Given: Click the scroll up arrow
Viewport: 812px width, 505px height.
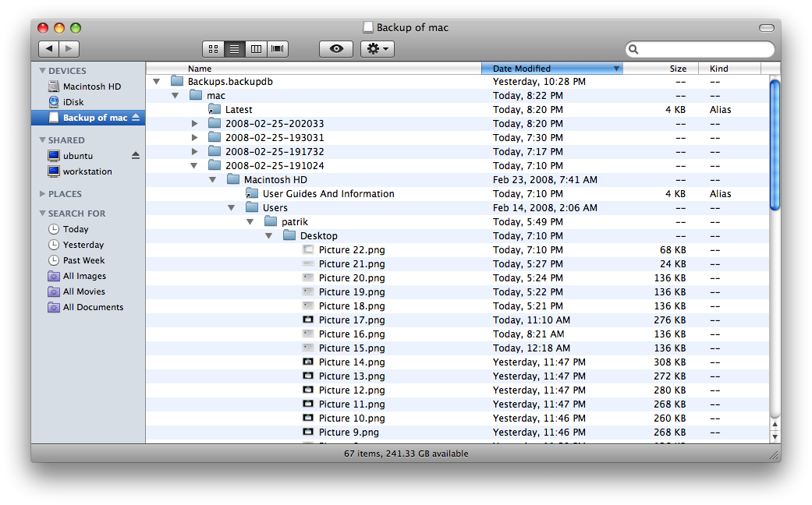Looking at the screenshot, I should pos(775,424).
